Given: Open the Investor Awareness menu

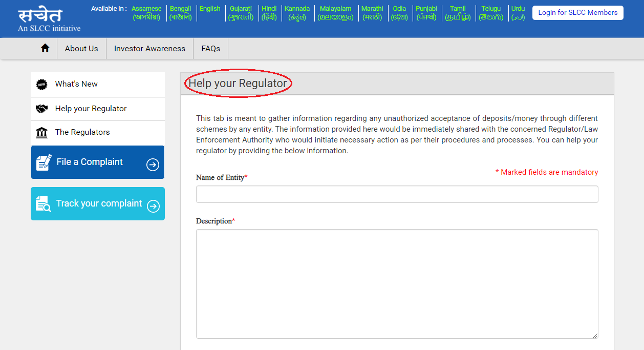Looking at the screenshot, I should [x=149, y=49].
